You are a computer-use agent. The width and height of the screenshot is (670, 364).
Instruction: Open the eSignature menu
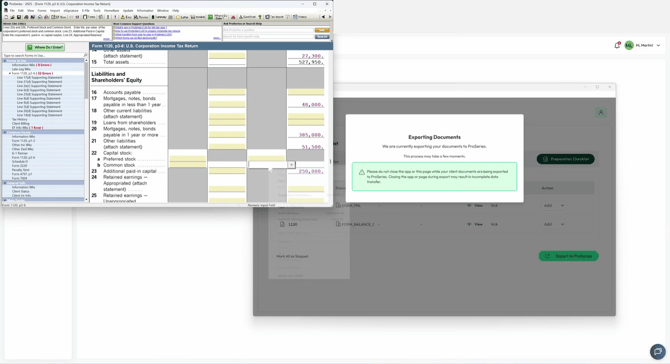(x=71, y=11)
